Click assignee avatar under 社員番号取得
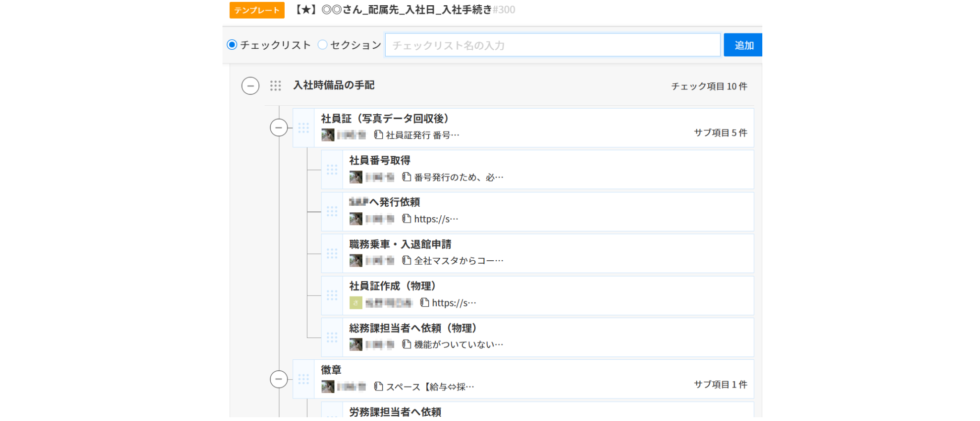The width and height of the screenshot is (980, 421). (356, 177)
